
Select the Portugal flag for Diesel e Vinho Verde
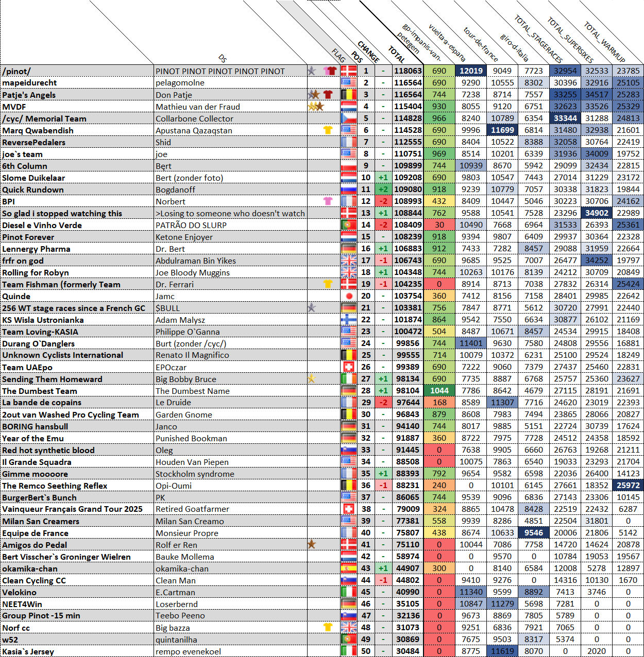[349, 224]
